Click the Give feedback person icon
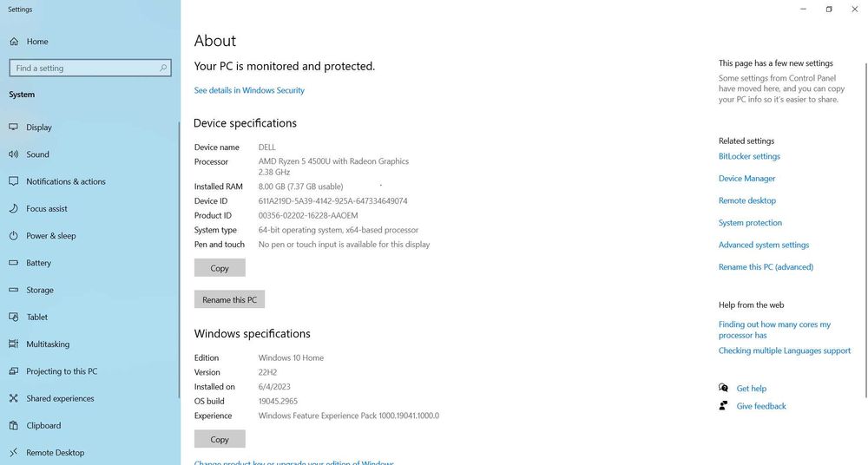 pos(723,406)
